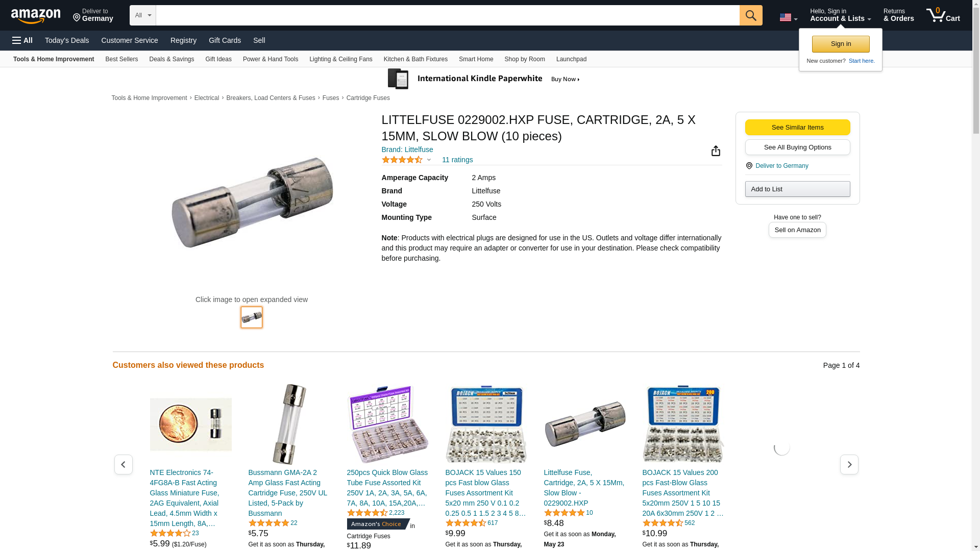
Task: Click the magnifying glass search button
Action: coord(751,15)
